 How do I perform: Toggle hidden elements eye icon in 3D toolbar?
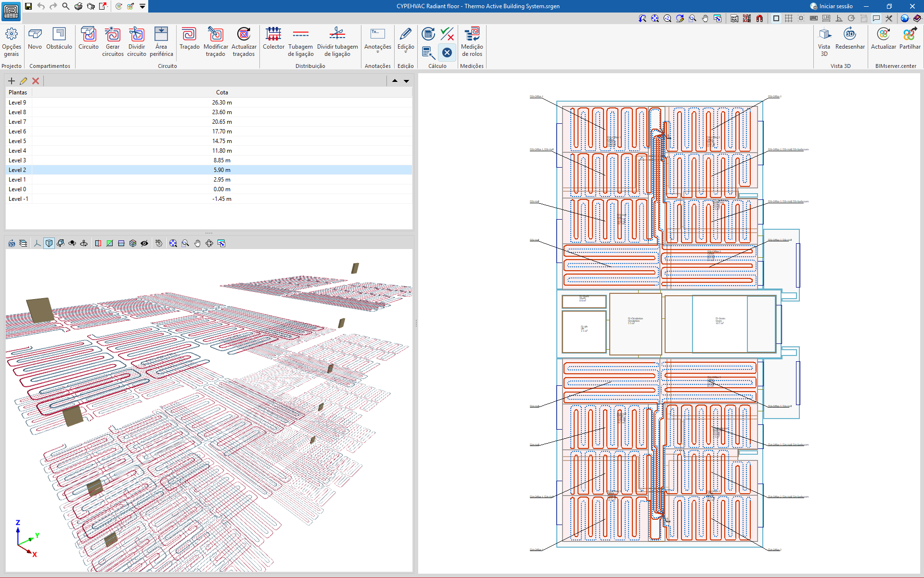(x=144, y=243)
